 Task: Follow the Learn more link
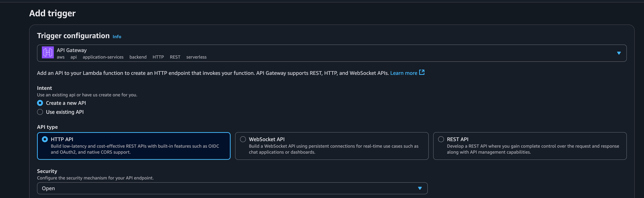tap(403, 73)
